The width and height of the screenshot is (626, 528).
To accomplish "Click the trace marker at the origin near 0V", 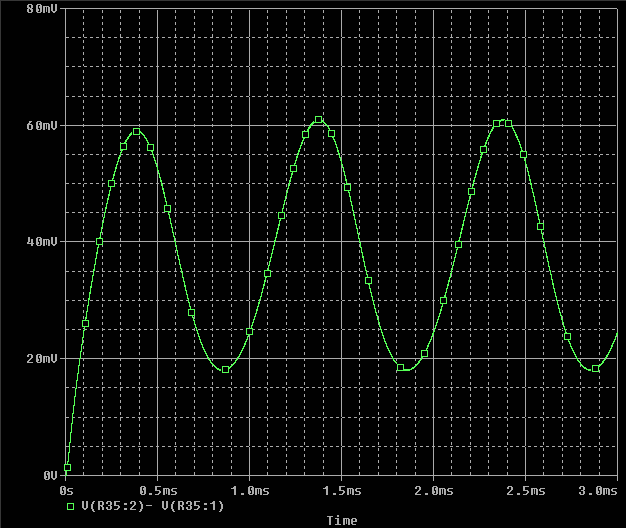I will coord(67,467).
